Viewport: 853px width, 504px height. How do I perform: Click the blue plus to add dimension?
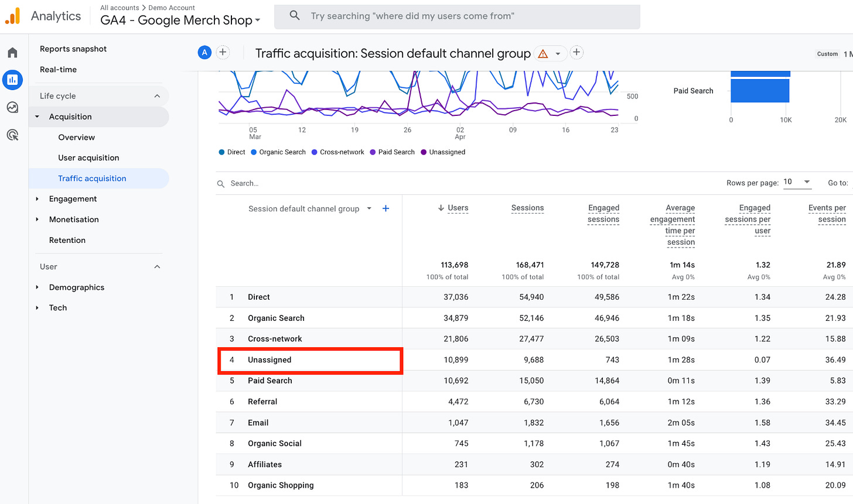point(385,209)
